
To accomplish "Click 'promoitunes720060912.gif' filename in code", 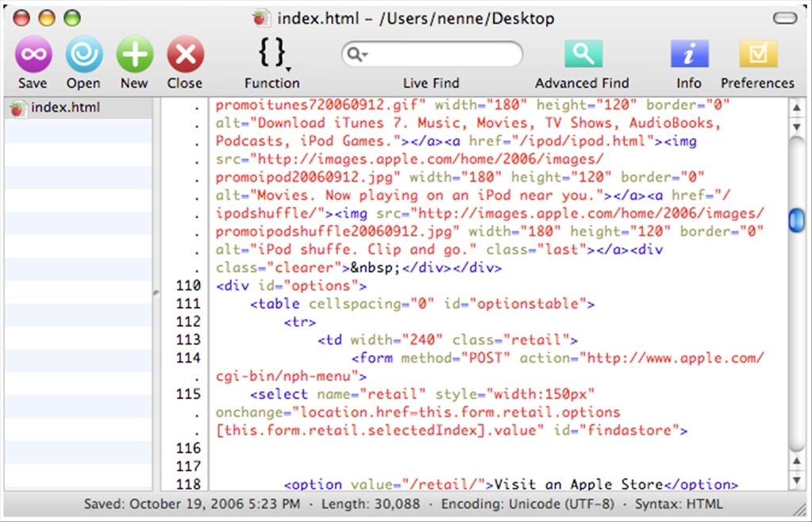I will click(x=317, y=105).
